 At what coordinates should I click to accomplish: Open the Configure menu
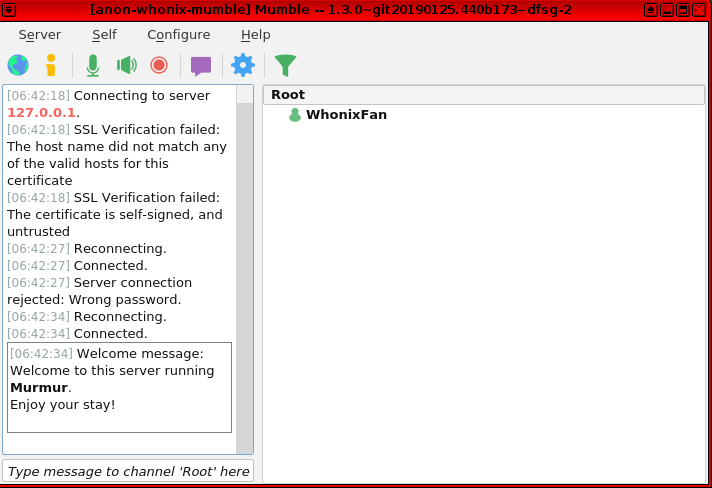pyautogui.click(x=178, y=35)
